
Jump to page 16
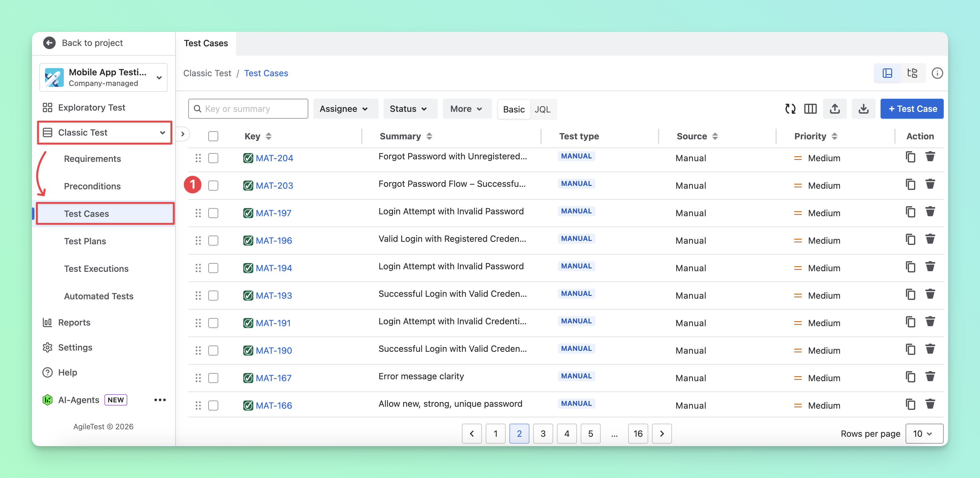pyautogui.click(x=638, y=434)
